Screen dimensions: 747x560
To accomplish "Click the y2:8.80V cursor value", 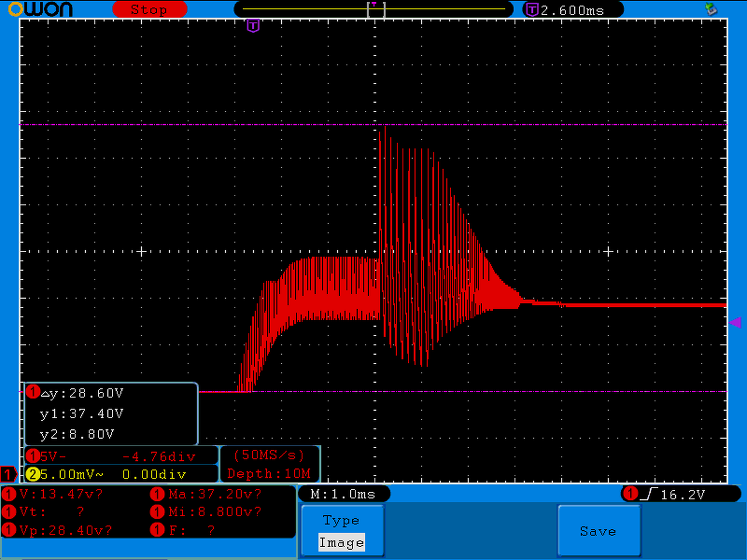I will pyautogui.click(x=77, y=435).
